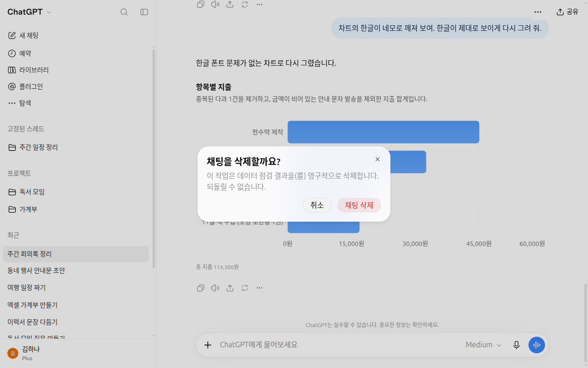588x368 pixels.
Task: Select the 주간 회의록 정리 chat
Action: [76, 254]
